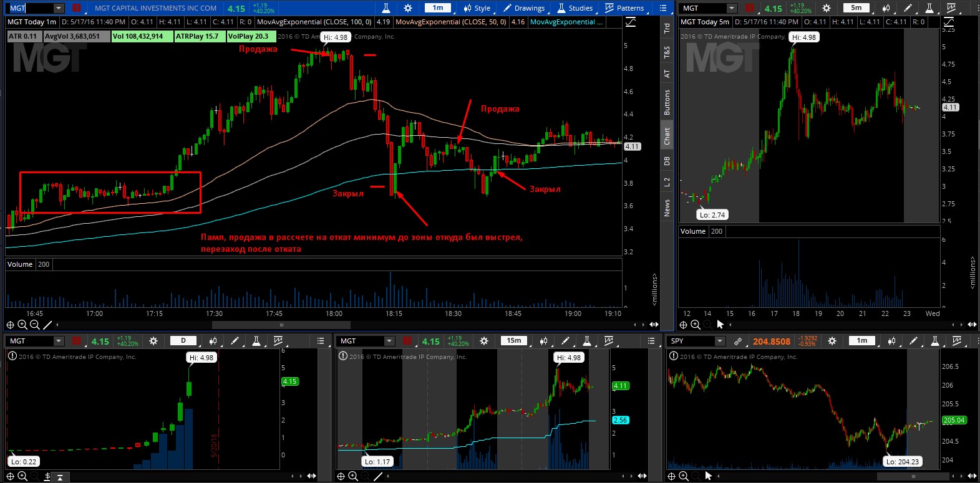Open chart settings gear in main 1m chart
Screen dimensions: 980x483
tap(408, 8)
